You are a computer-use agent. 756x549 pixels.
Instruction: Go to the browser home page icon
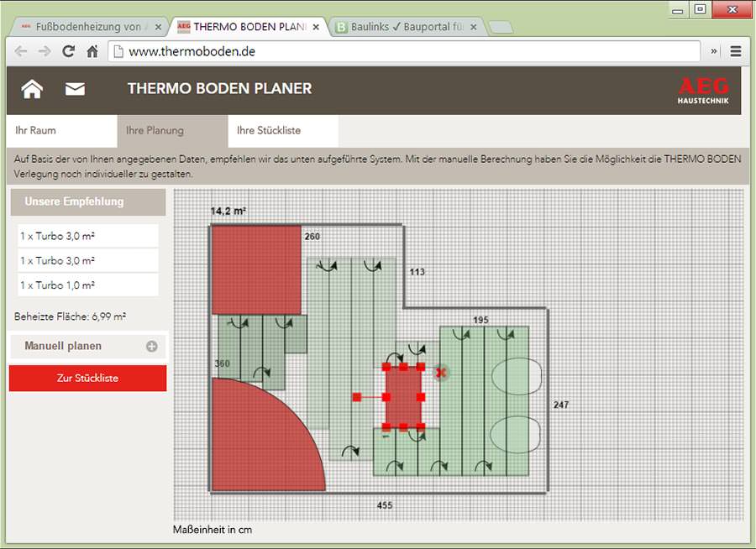pos(92,51)
